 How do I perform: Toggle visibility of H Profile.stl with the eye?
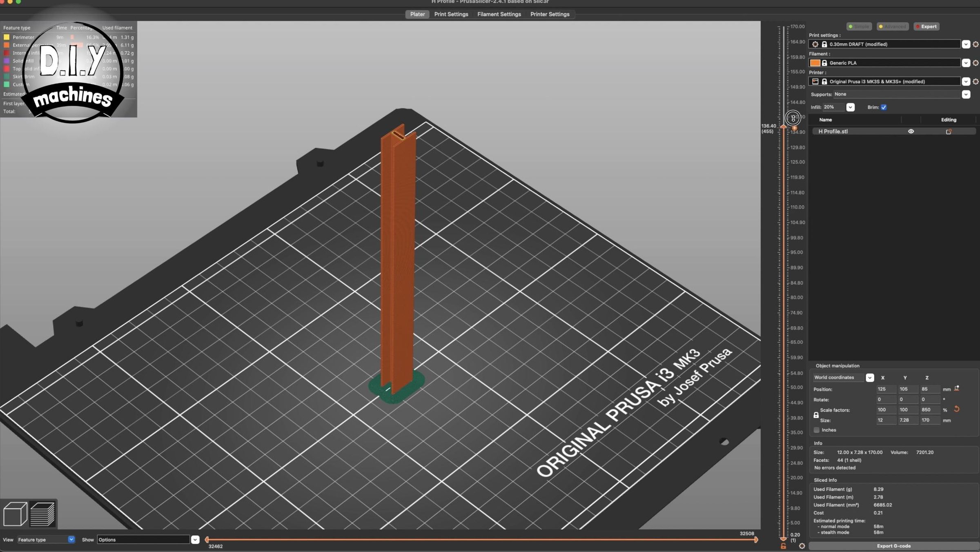[x=911, y=131]
